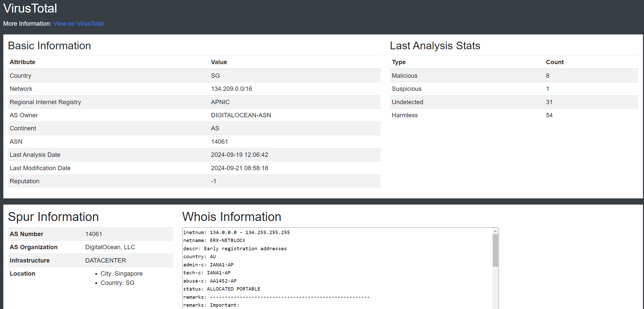Open the View on VirusTotal link

click(x=78, y=24)
